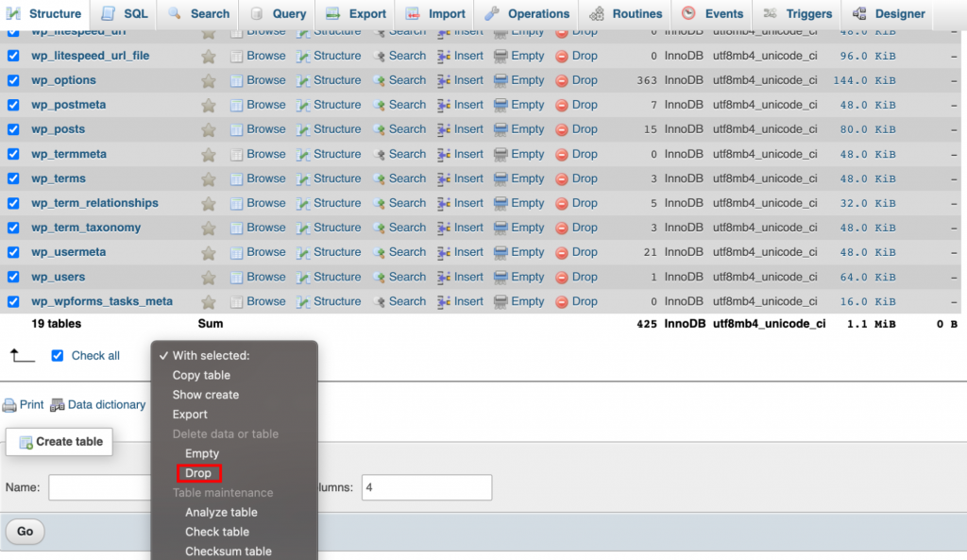The image size is (967, 560).
Task: Click the Empty icon in wp_term_relationships row
Action: tap(500, 204)
